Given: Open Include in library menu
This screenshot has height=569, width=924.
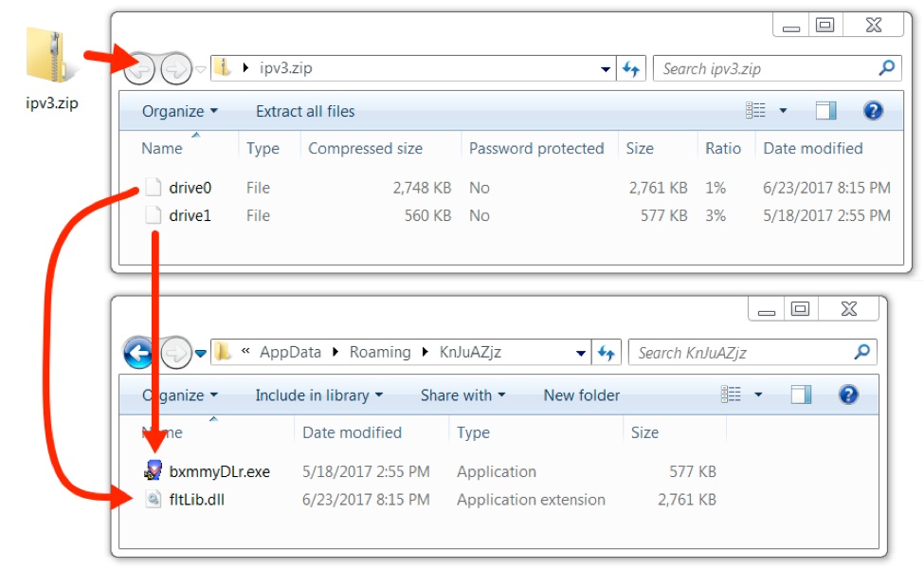Looking at the screenshot, I should pyautogui.click(x=318, y=395).
